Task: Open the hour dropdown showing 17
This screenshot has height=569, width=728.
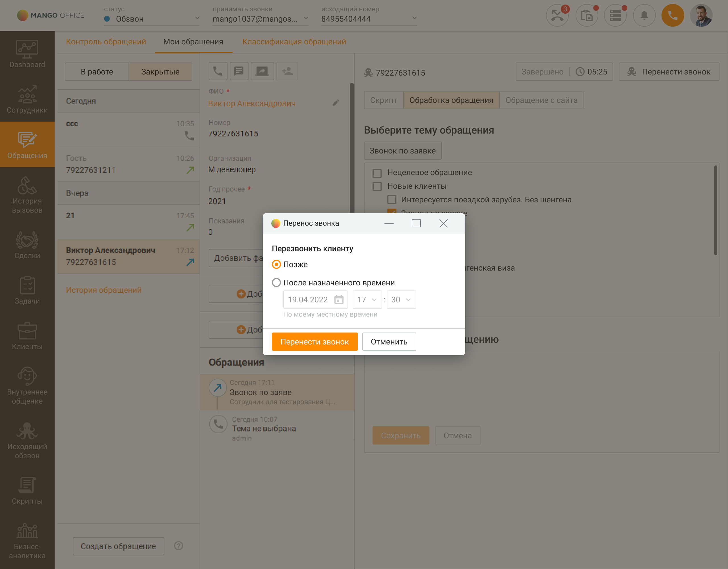Action: pos(367,300)
